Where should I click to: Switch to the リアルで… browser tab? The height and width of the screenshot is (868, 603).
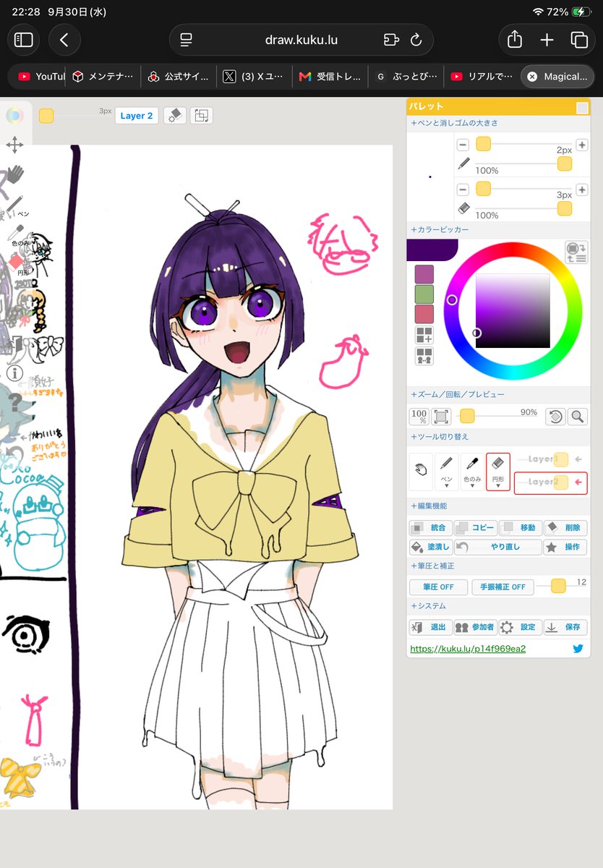pyautogui.click(x=481, y=76)
